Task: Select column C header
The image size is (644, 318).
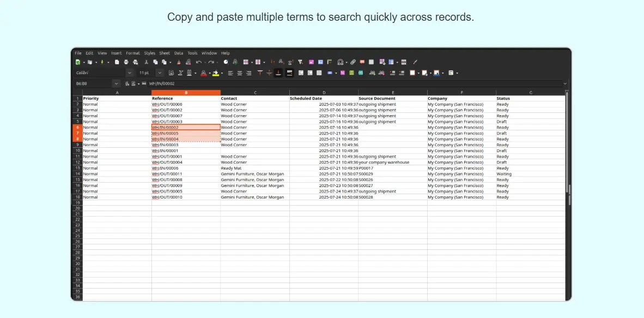Action: point(255,93)
